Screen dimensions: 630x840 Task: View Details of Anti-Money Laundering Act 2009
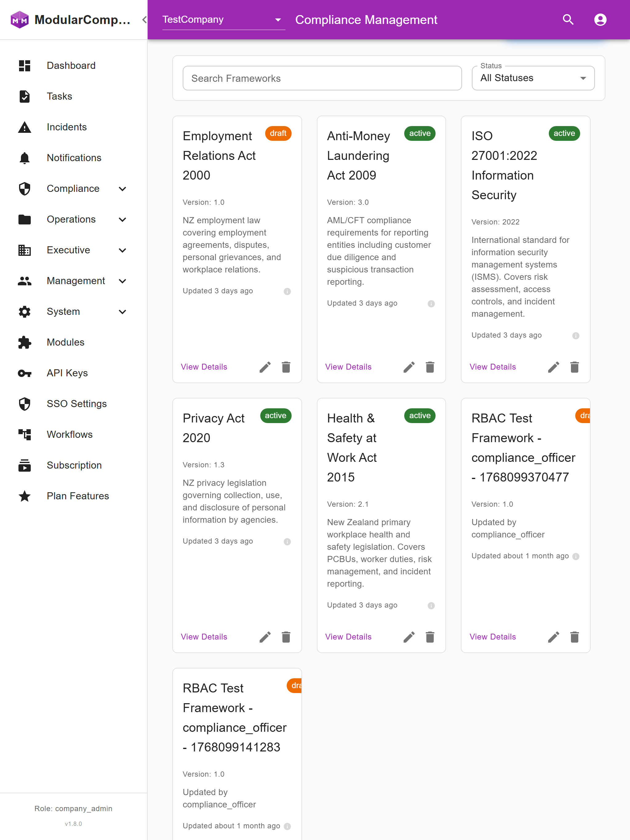[x=349, y=367]
